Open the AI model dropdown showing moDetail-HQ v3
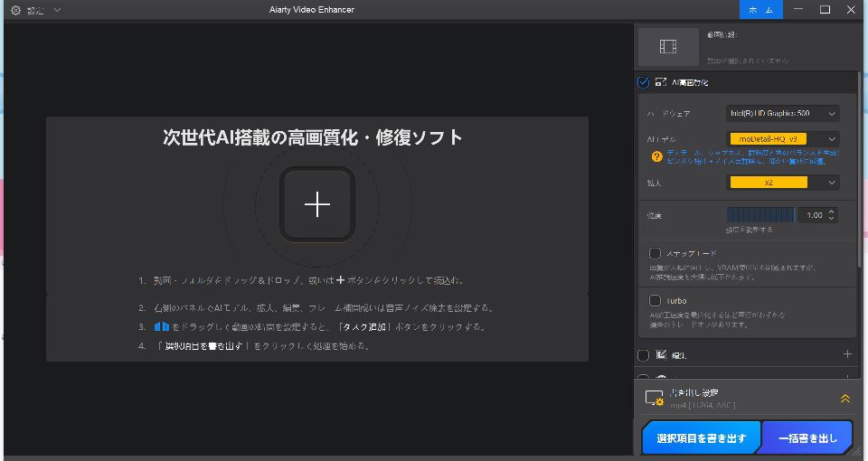Viewport: 868px width, 461px height. point(782,139)
